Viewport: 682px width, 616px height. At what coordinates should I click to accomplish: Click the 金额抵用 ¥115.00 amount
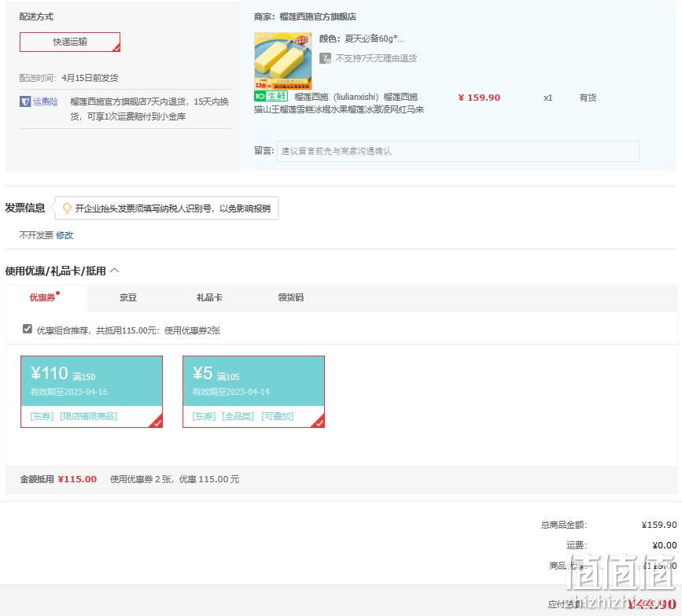click(77, 479)
